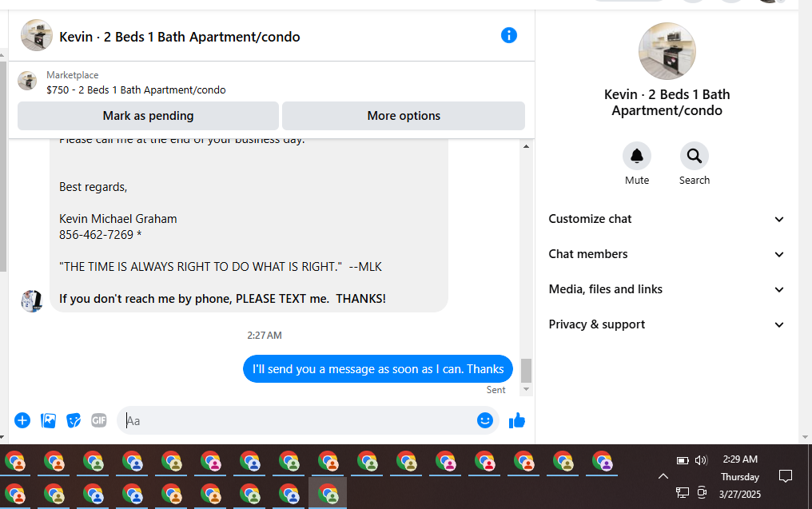The image size is (812, 509).
Task: Click the chat messages vertical scrollbar thumb
Action: [x=526, y=370]
